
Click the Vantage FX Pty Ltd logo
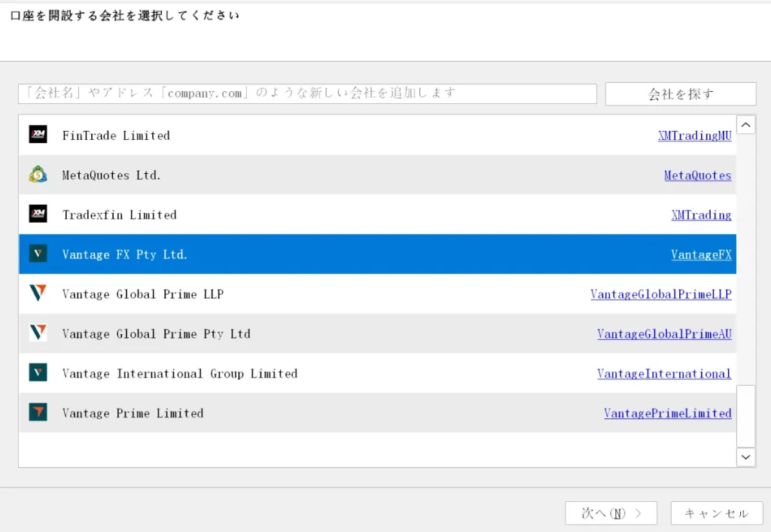coord(37,254)
